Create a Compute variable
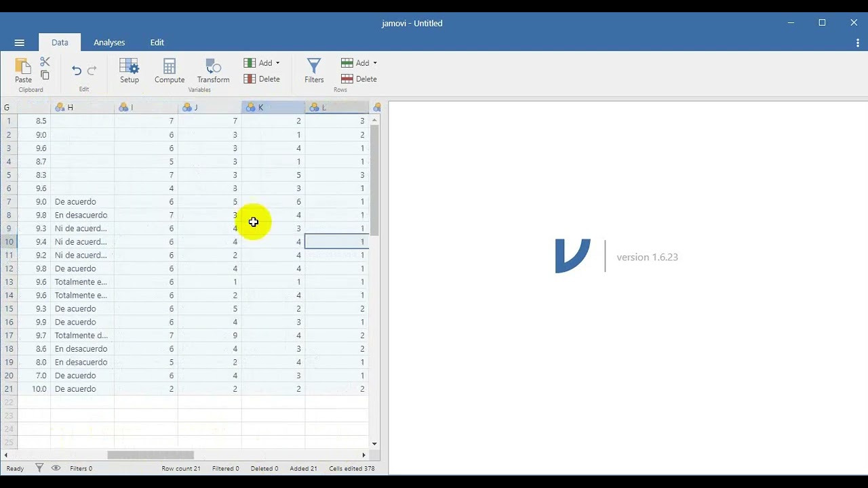This screenshot has height=488, width=868. 170,70
